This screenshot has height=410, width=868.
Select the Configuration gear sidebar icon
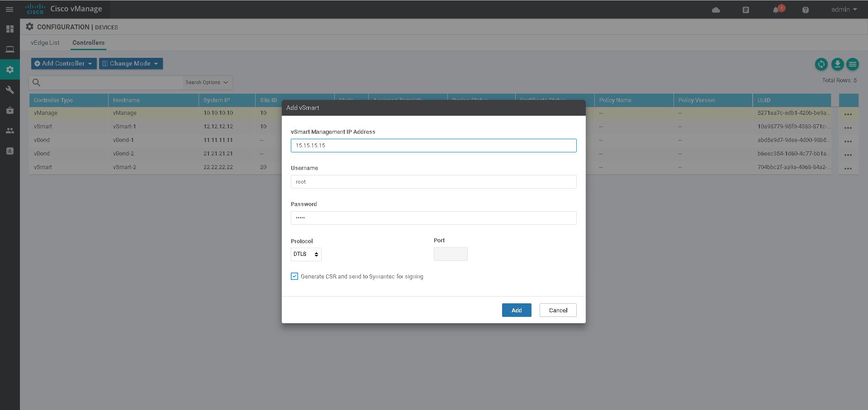(9, 70)
